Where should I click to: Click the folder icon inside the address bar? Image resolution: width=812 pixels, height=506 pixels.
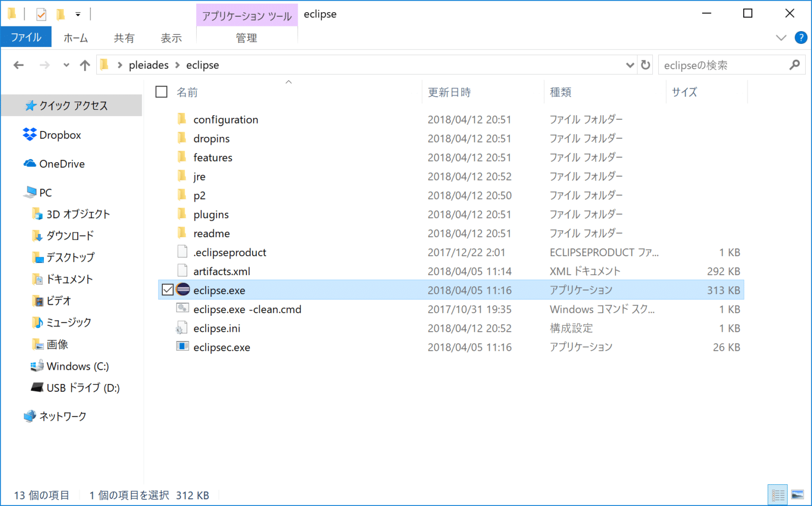coord(104,64)
